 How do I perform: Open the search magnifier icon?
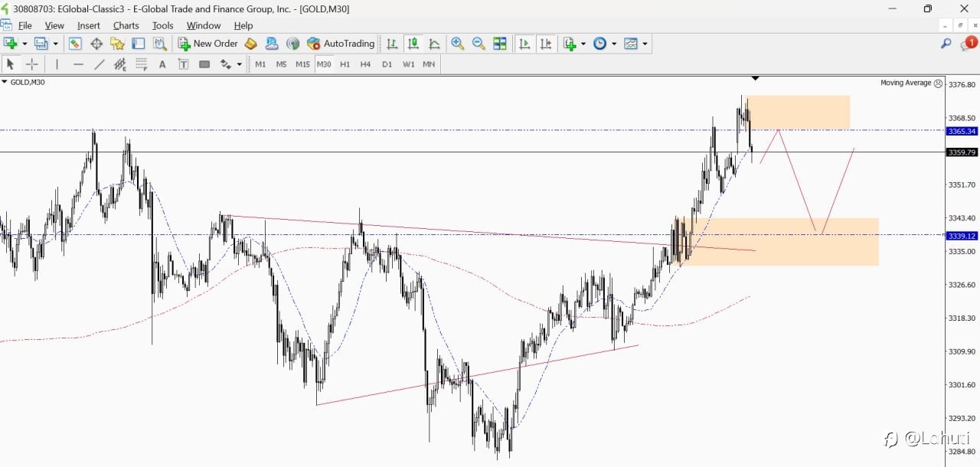point(946,44)
